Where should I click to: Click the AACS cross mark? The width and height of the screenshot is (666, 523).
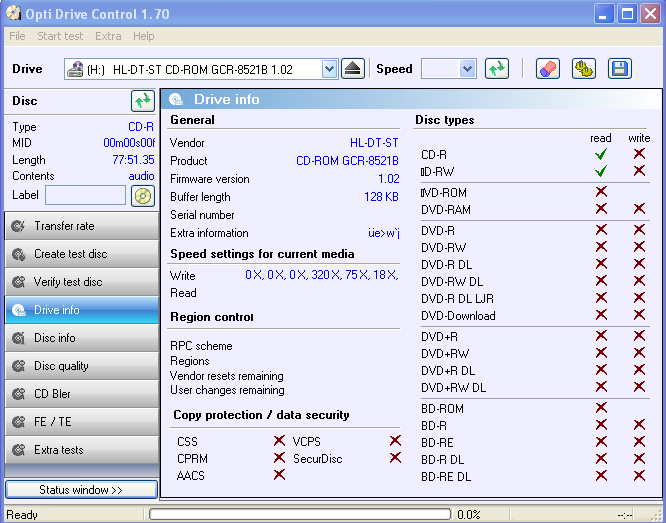(279, 475)
